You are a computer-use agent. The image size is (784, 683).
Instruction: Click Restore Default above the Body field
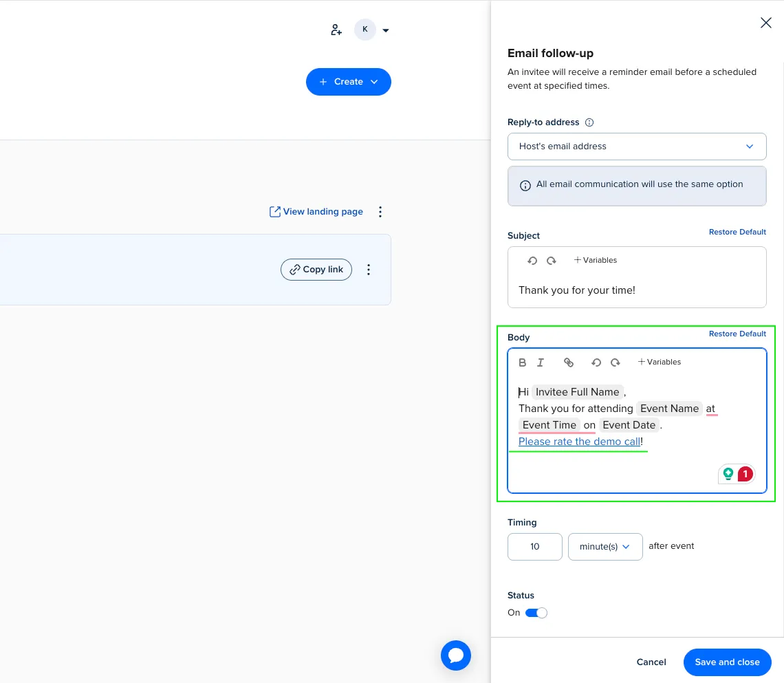(x=737, y=334)
